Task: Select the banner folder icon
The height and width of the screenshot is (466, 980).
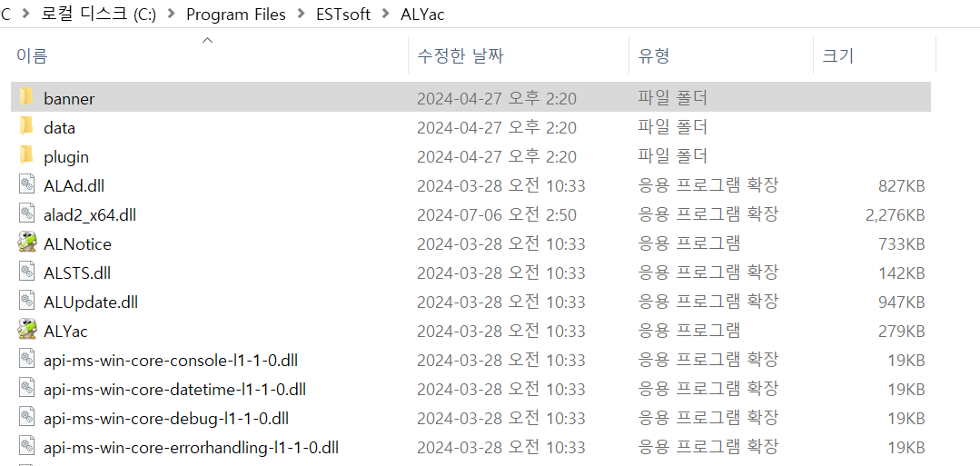Action: point(26,97)
